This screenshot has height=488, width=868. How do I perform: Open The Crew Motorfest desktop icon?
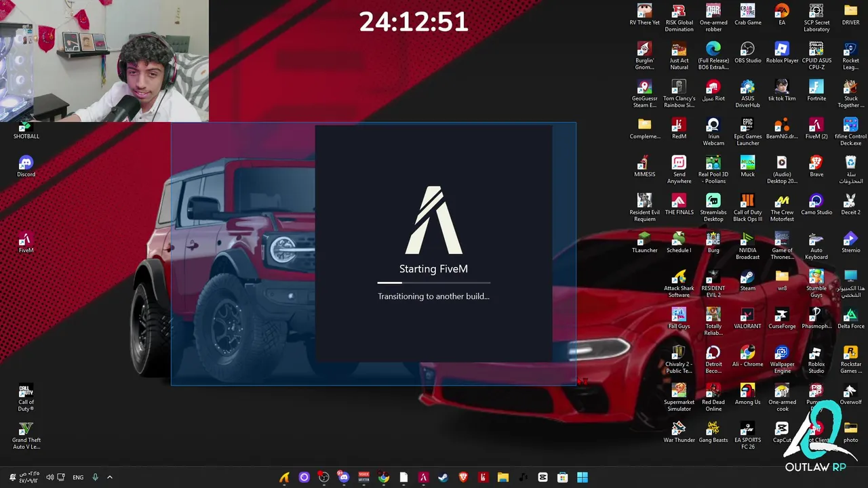(x=782, y=207)
